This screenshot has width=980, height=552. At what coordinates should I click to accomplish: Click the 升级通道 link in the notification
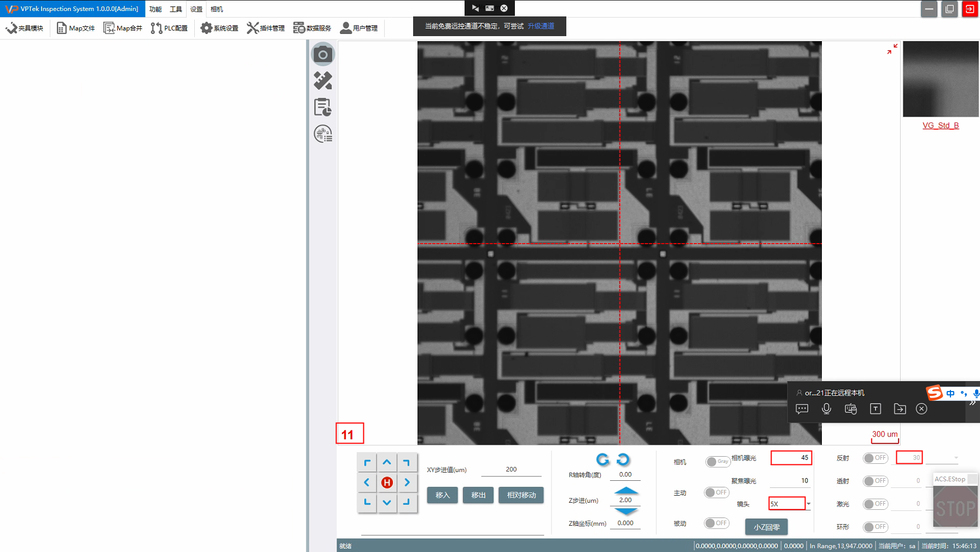click(x=541, y=26)
